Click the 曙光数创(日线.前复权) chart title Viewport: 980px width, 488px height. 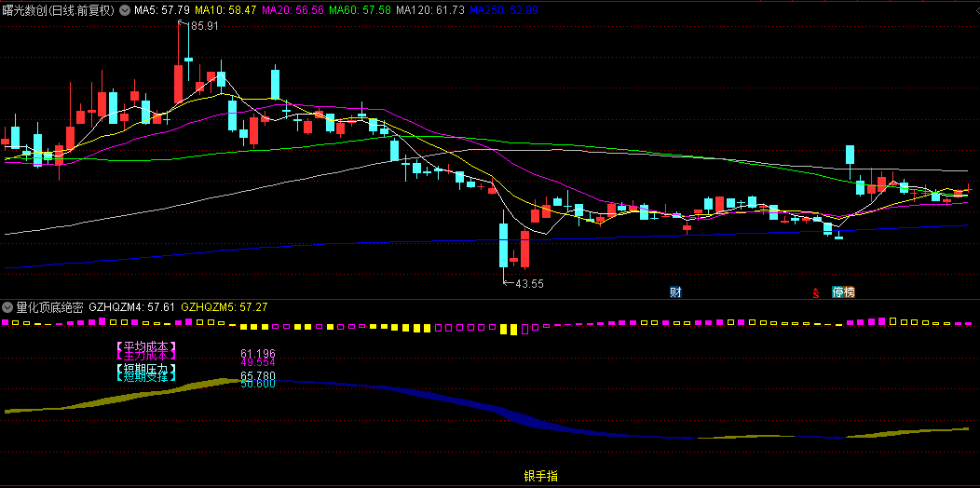coord(58,10)
